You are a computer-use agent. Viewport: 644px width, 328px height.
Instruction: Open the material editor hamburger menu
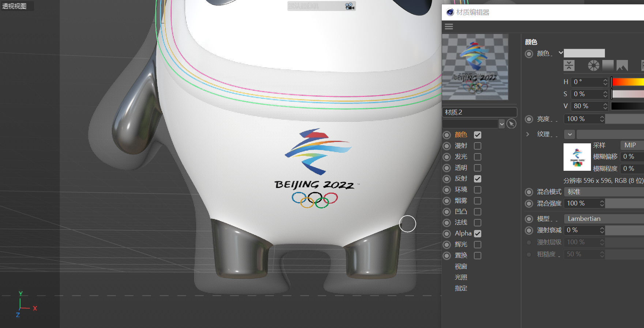(449, 27)
